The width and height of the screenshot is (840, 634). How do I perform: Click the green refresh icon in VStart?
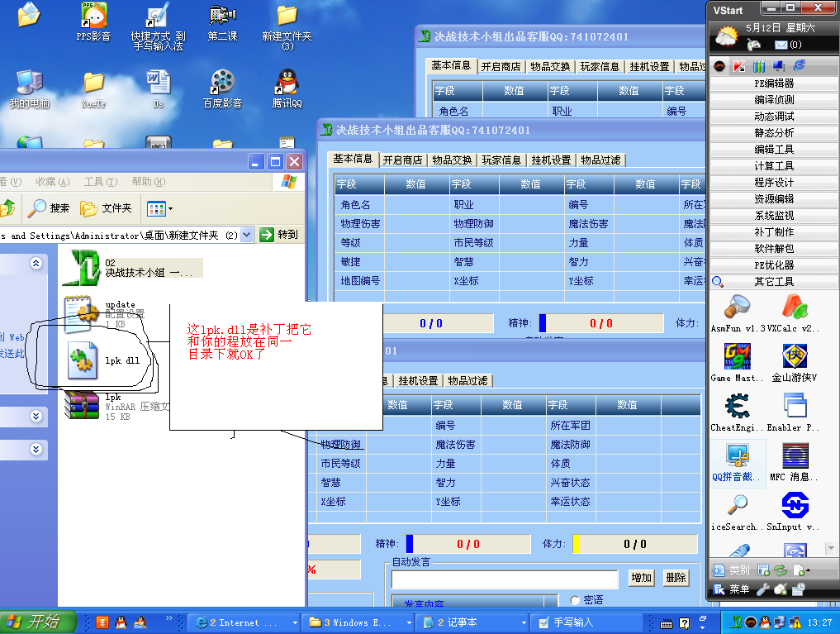[781, 570]
